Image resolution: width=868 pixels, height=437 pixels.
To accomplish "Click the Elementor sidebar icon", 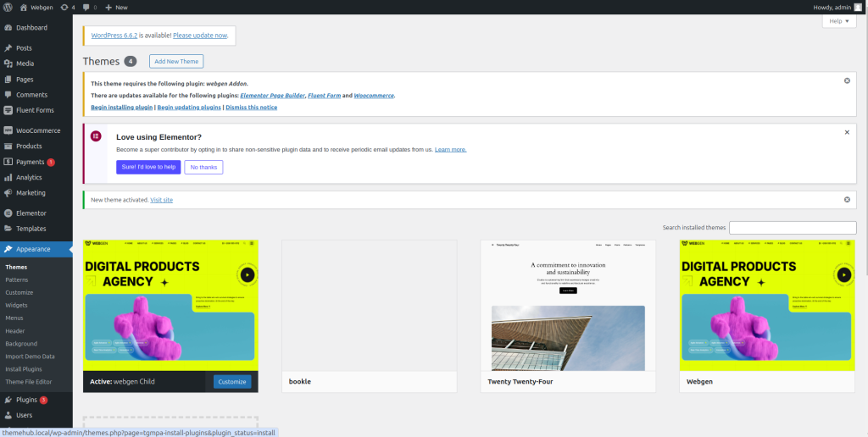I will point(8,213).
